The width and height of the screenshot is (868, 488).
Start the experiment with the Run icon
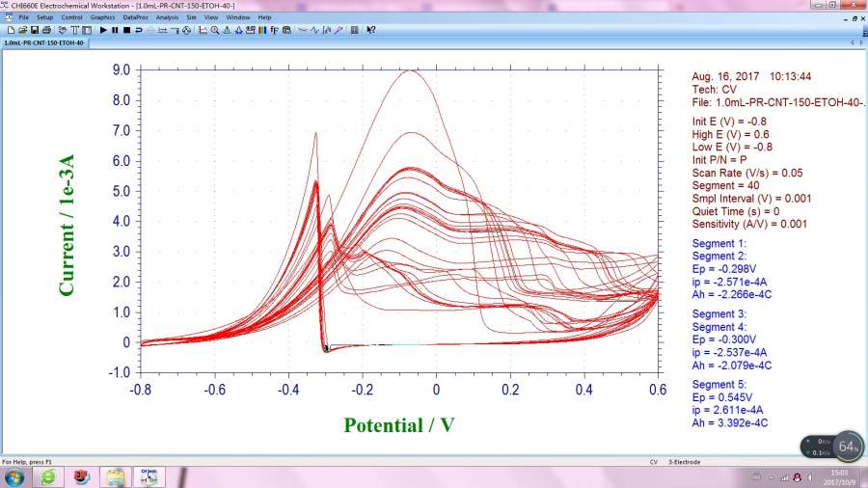coord(103,30)
